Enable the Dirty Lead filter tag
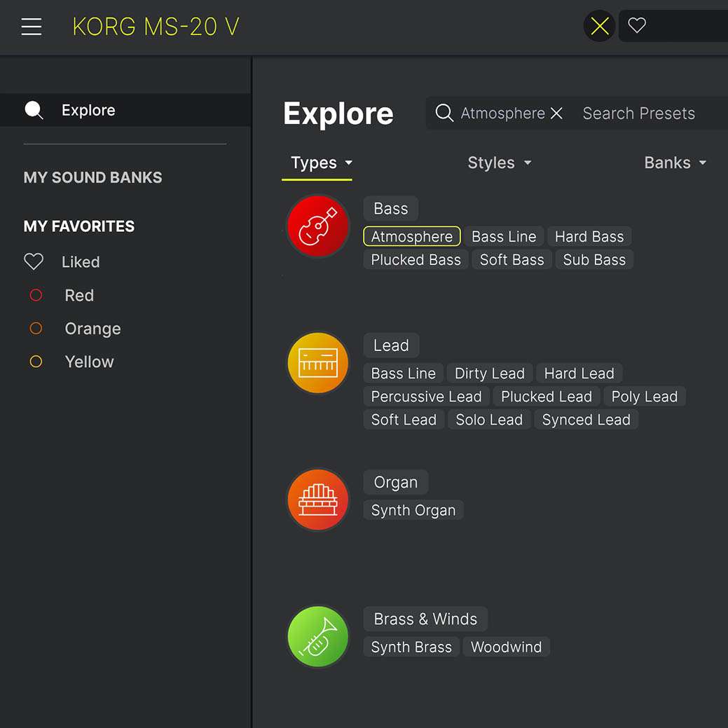This screenshot has height=728, width=728. (489, 373)
